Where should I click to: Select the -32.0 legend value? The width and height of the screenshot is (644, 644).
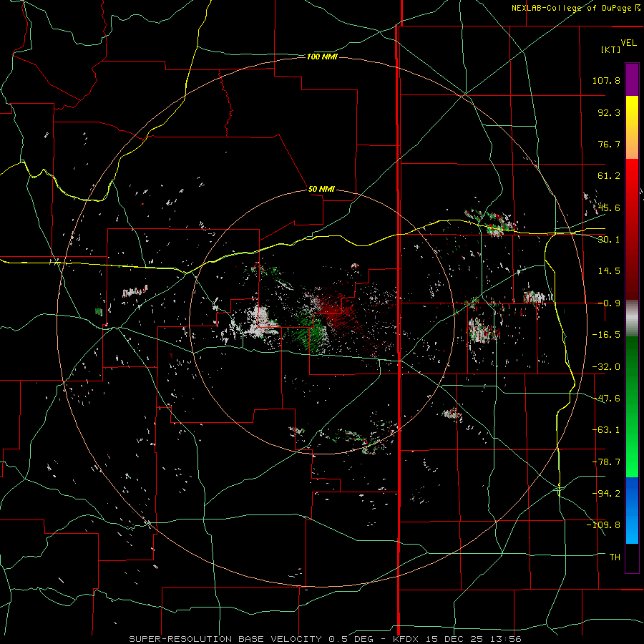point(606,367)
